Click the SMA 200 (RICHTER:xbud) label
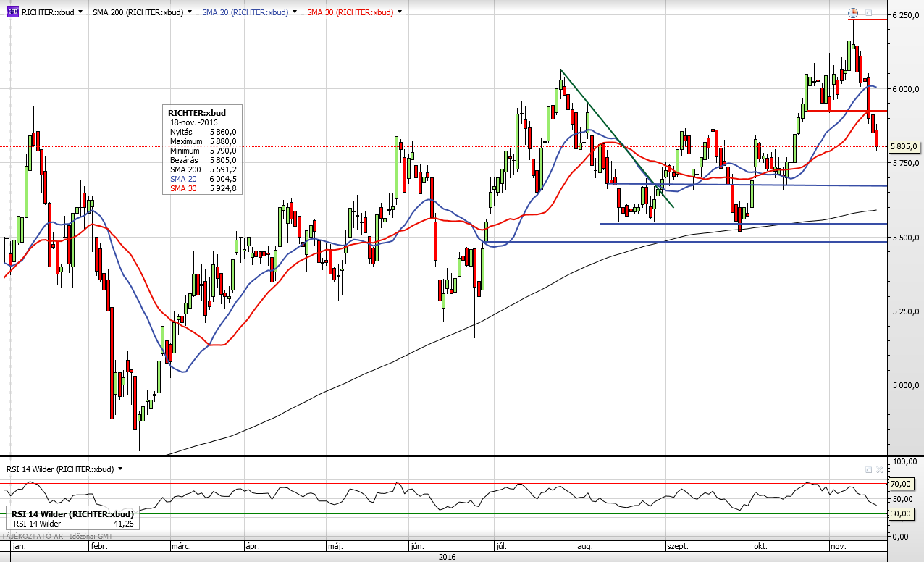The image size is (924, 562). pos(138,12)
